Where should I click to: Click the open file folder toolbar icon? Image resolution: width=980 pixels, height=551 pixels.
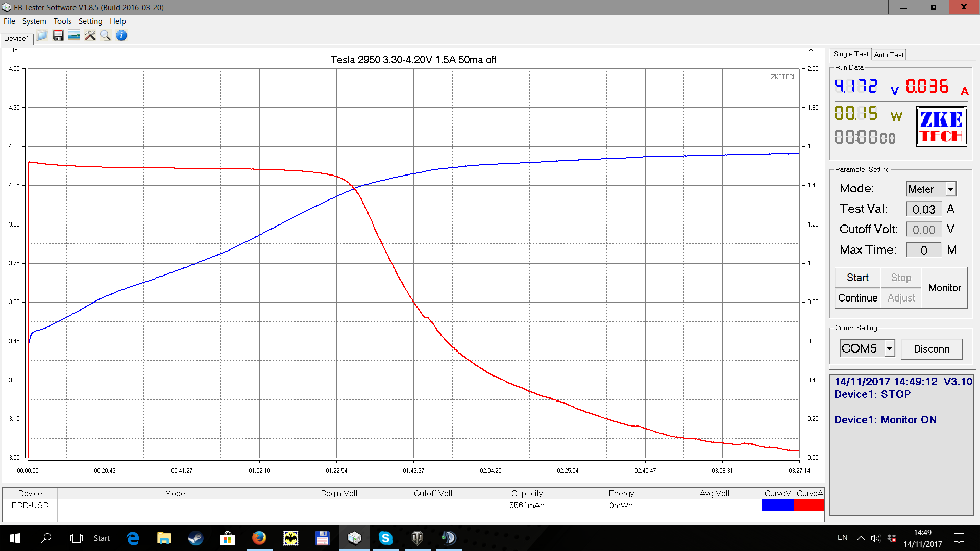point(42,36)
